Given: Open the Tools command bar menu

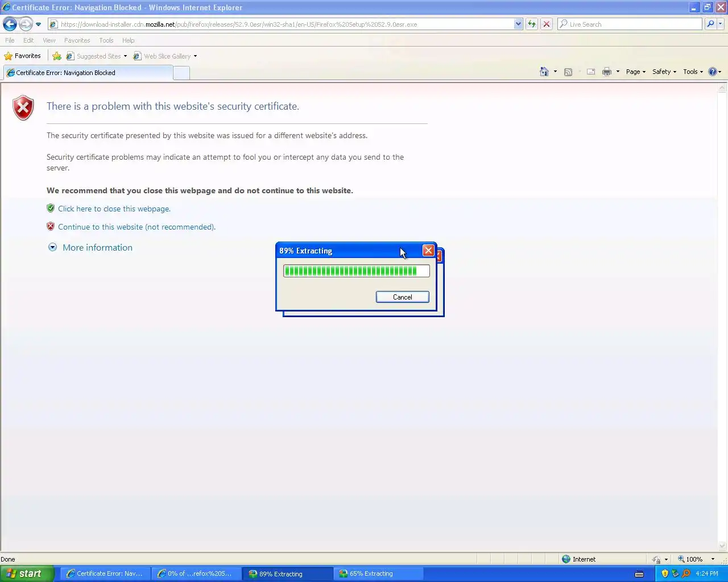Looking at the screenshot, I should (x=693, y=72).
